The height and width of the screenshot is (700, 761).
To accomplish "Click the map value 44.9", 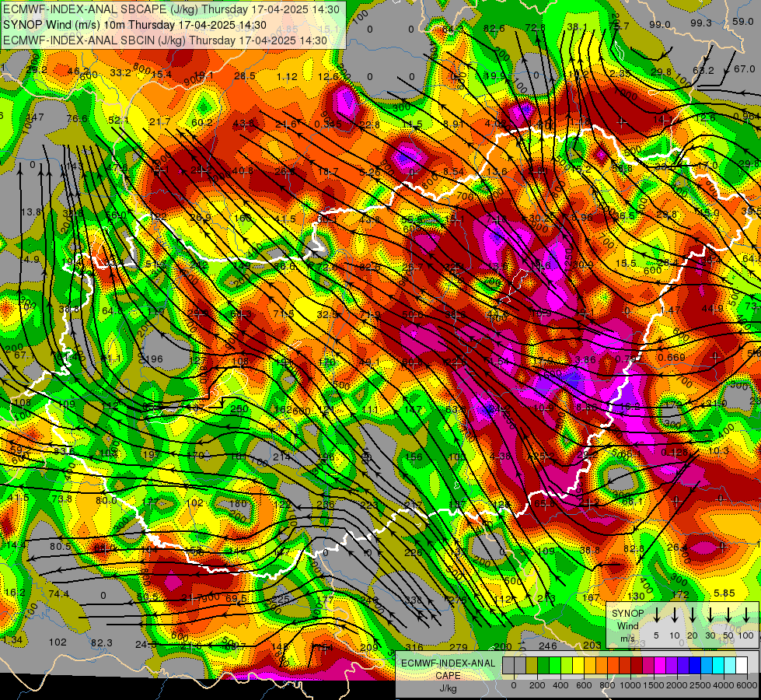I will pos(712,308).
